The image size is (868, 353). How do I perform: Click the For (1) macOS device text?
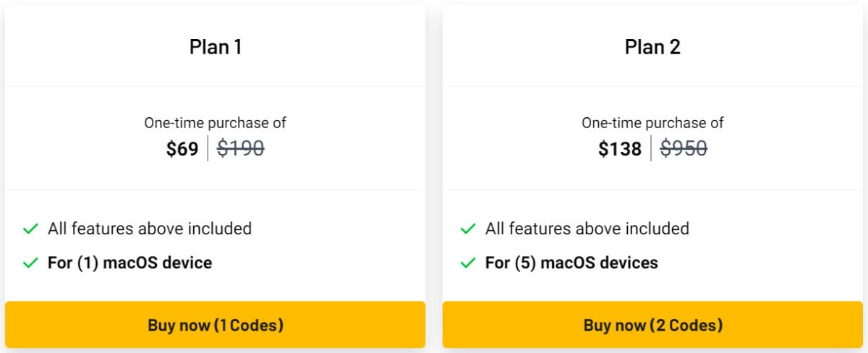tap(129, 263)
